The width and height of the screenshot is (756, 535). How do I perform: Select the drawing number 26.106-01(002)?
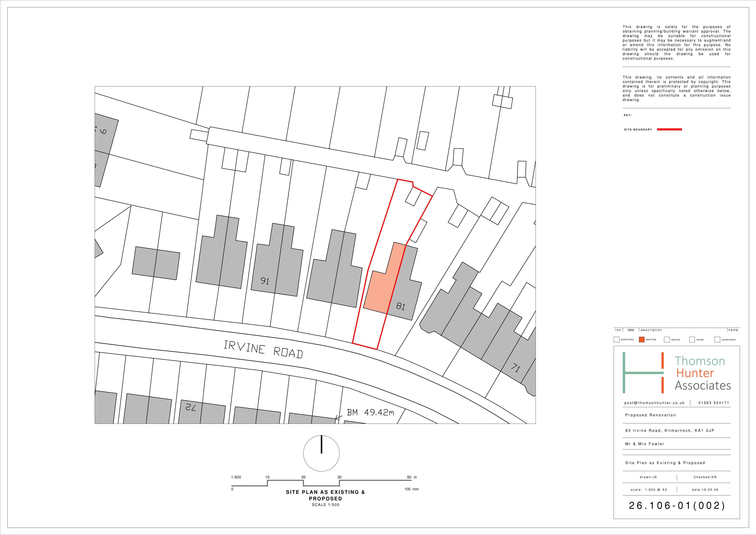tap(677, 506)
